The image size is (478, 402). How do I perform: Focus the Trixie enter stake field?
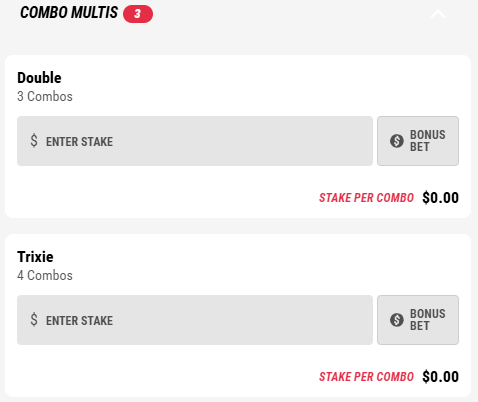195,320
